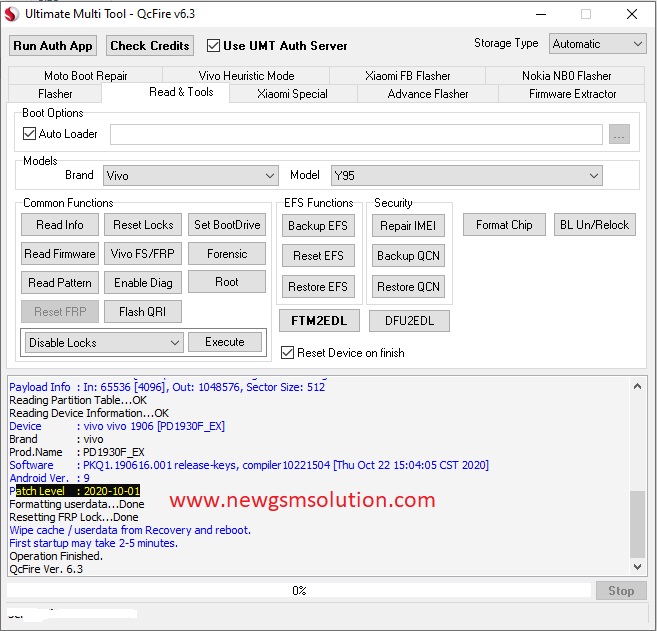Click the 'QcFire Ver. 6.3' log line
This screenshot has width=657, height=631.
pos(46,569)
